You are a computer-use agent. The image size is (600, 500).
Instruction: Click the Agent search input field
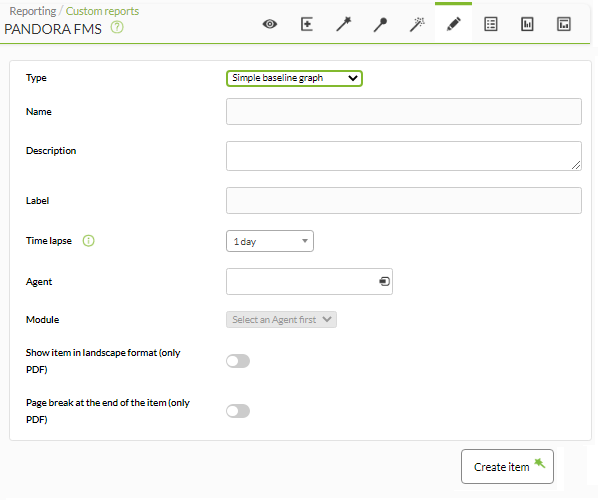(x=309, y=282)
